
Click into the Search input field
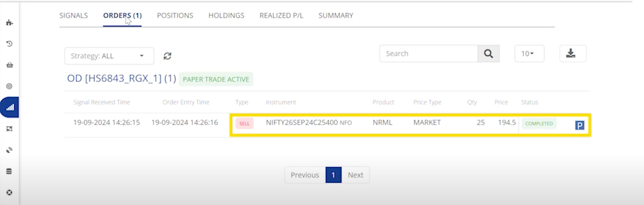pos(428,54)
